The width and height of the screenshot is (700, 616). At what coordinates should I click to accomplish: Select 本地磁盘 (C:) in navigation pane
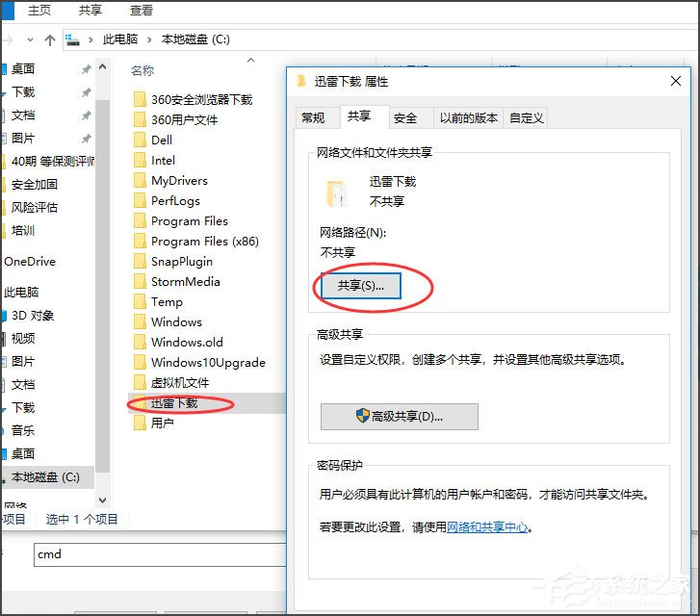[x=48, y=477]
